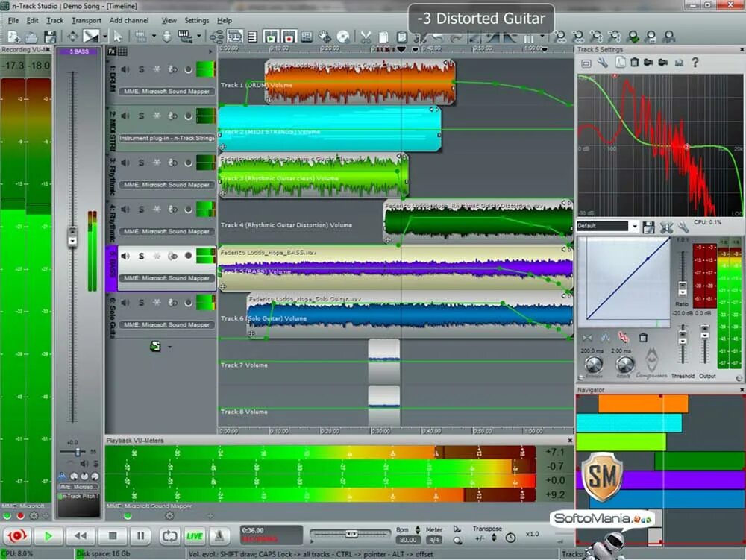Click the Play button

(48, 535)
